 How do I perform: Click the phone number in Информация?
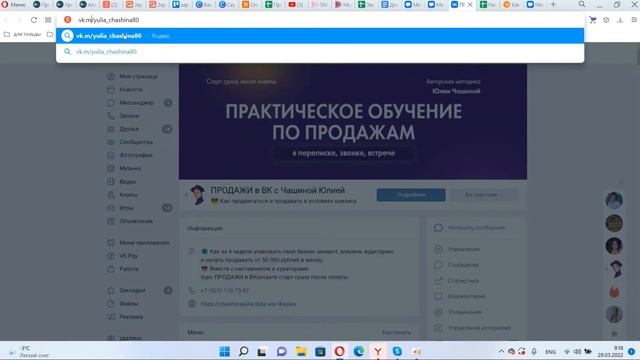coord(224,291)
